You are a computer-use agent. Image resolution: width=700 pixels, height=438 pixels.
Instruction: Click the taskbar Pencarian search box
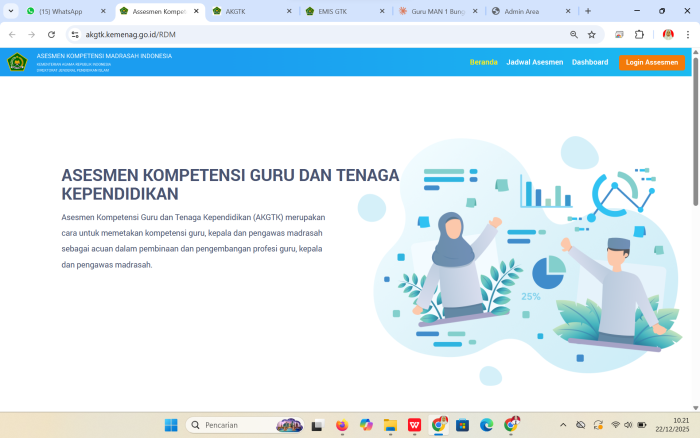coord(245,425)
